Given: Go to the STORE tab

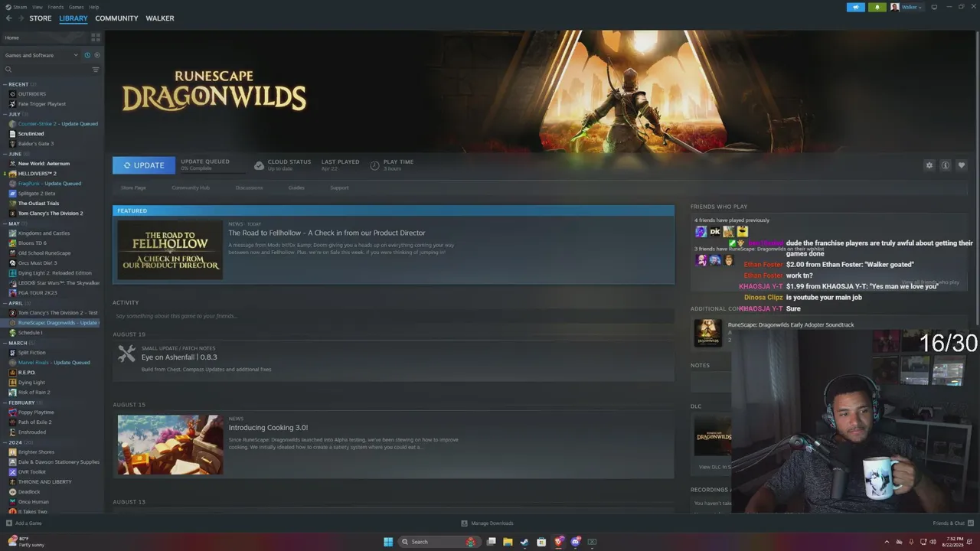Looking at the screenshot, I should click(41, 18).
